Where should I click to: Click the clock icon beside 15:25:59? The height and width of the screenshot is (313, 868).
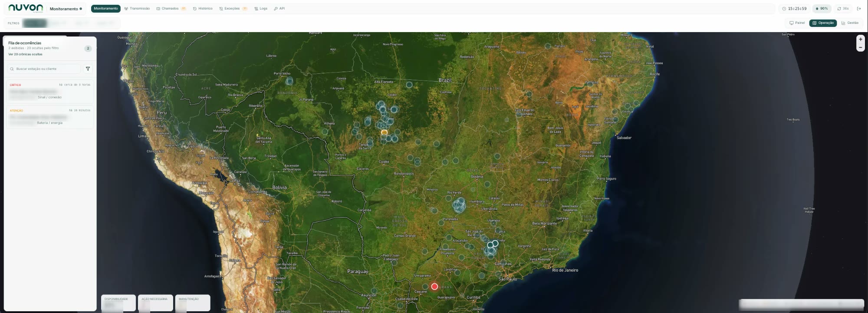[784, 9]
